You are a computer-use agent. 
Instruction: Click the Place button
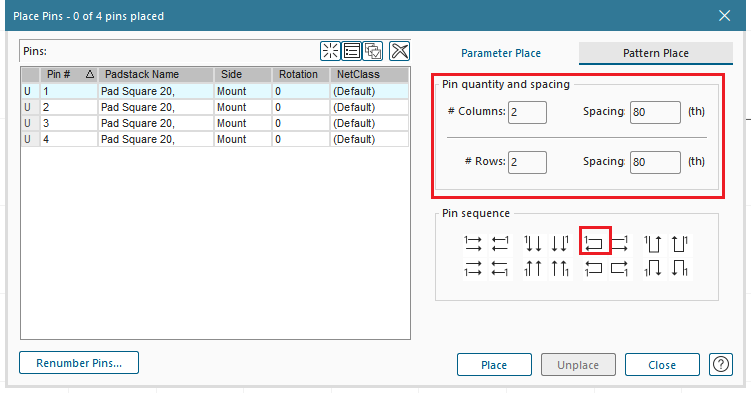pos(494,365)
